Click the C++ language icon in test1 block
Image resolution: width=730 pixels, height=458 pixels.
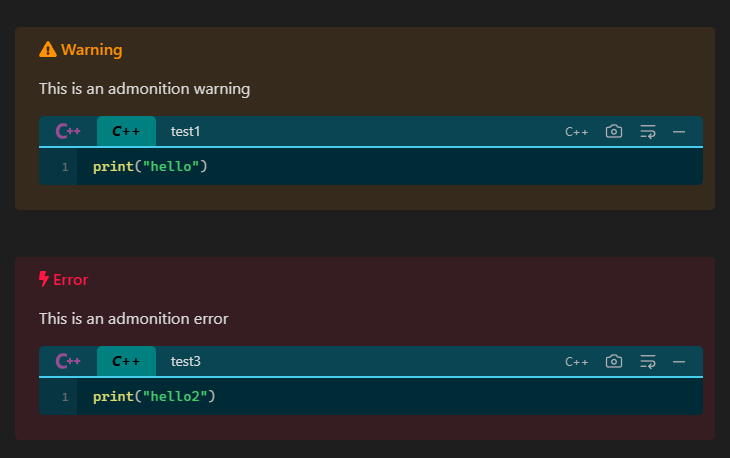(68, 131)
